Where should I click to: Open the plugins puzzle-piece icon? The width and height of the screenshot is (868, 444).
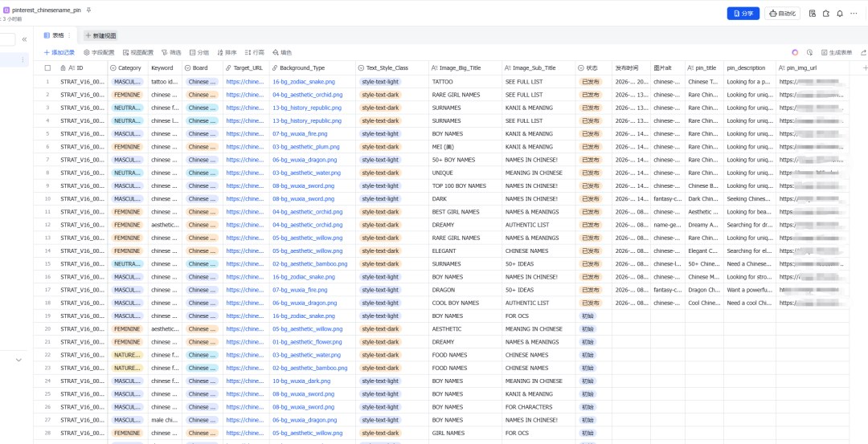tap(826, 14)
